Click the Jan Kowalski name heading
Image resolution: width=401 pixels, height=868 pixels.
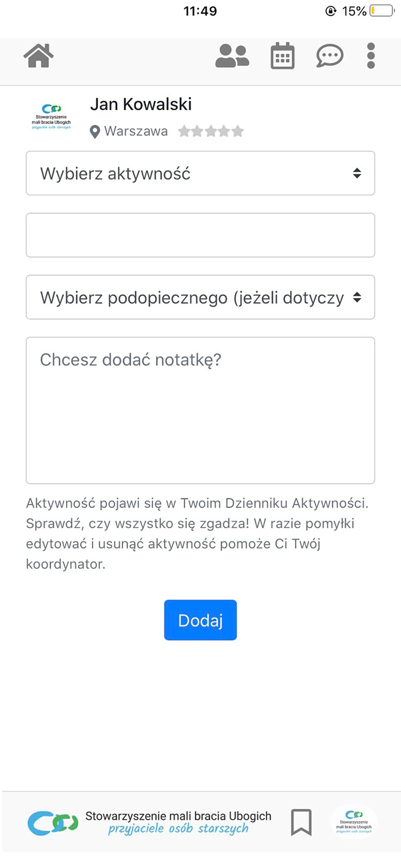click(141, 104)
